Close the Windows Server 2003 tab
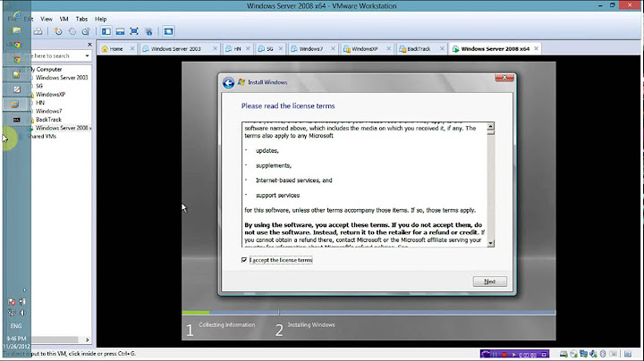 [215, 48]
